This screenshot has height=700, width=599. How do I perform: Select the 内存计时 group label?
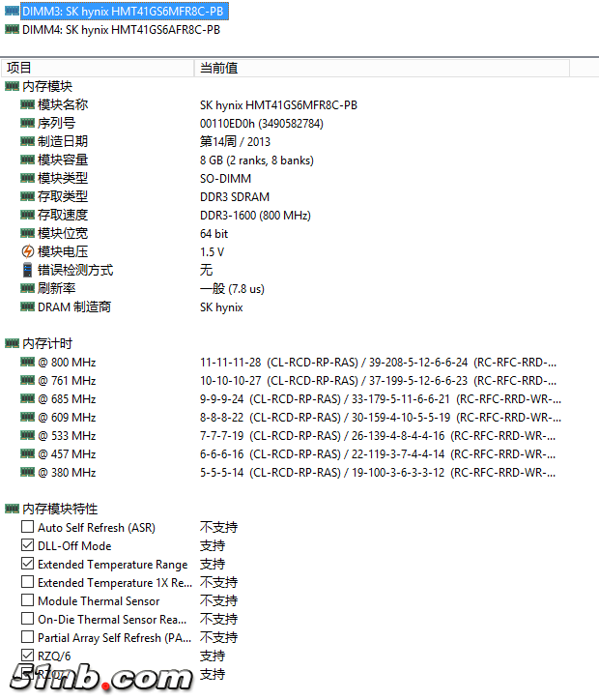click(x=47, y=343)
